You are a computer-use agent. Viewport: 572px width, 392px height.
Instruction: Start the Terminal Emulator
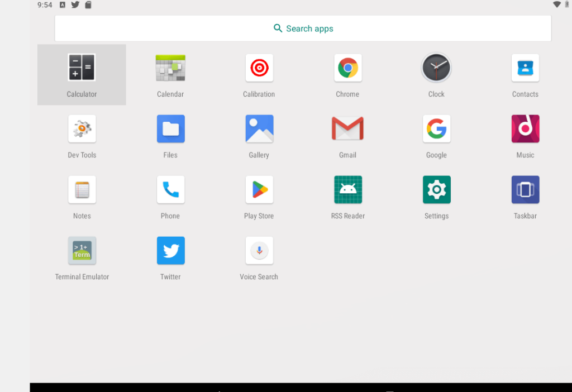tap(82, 250)
